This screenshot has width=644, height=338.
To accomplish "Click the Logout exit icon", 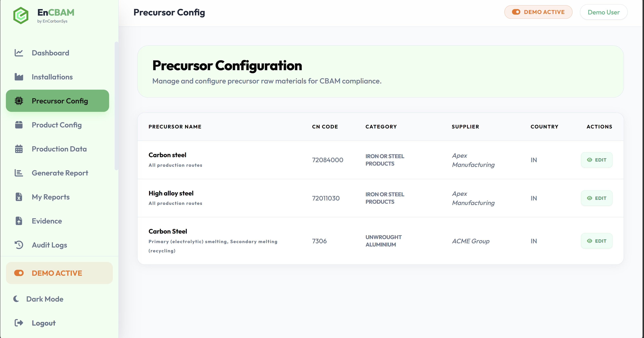I will click(18, 323).
